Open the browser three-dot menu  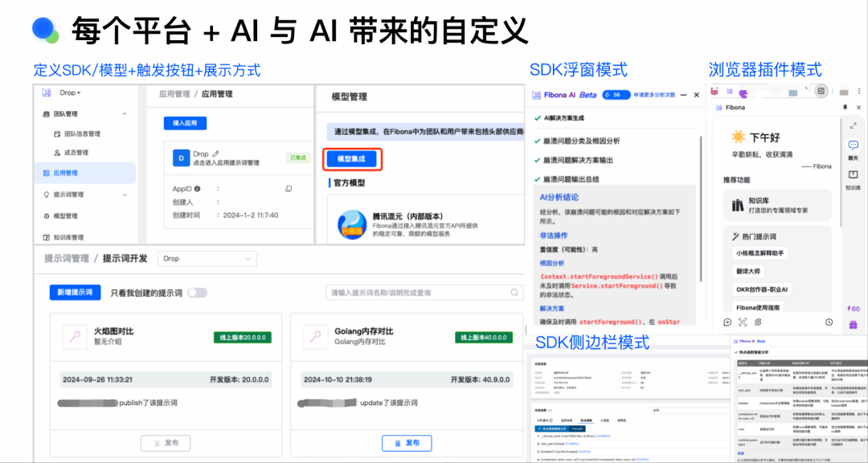pos(861,92)
